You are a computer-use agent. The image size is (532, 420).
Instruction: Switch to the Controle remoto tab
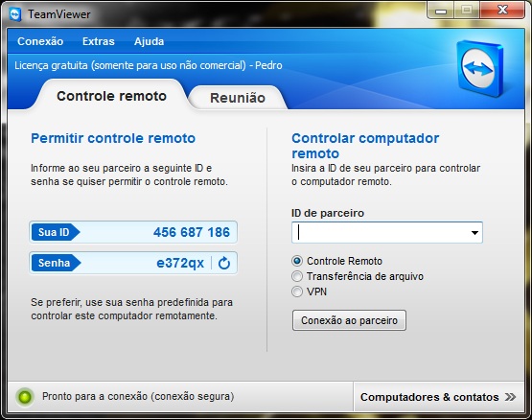pos(111,96)
